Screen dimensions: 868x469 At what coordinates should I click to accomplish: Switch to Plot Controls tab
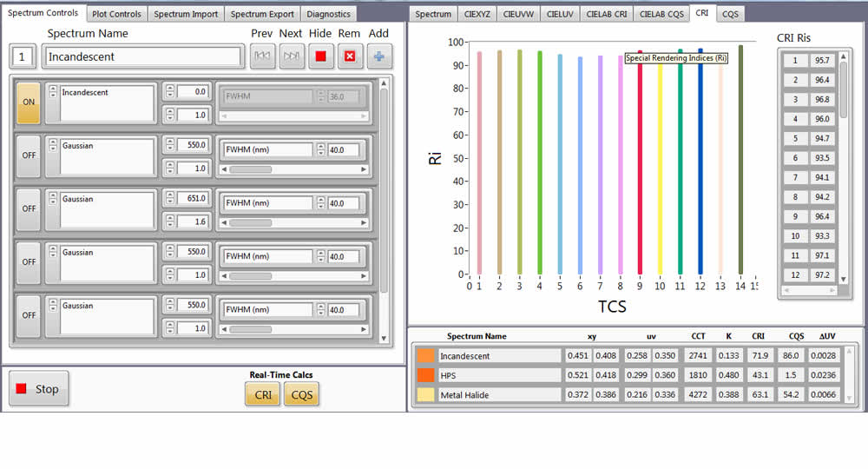pos(116,14)
